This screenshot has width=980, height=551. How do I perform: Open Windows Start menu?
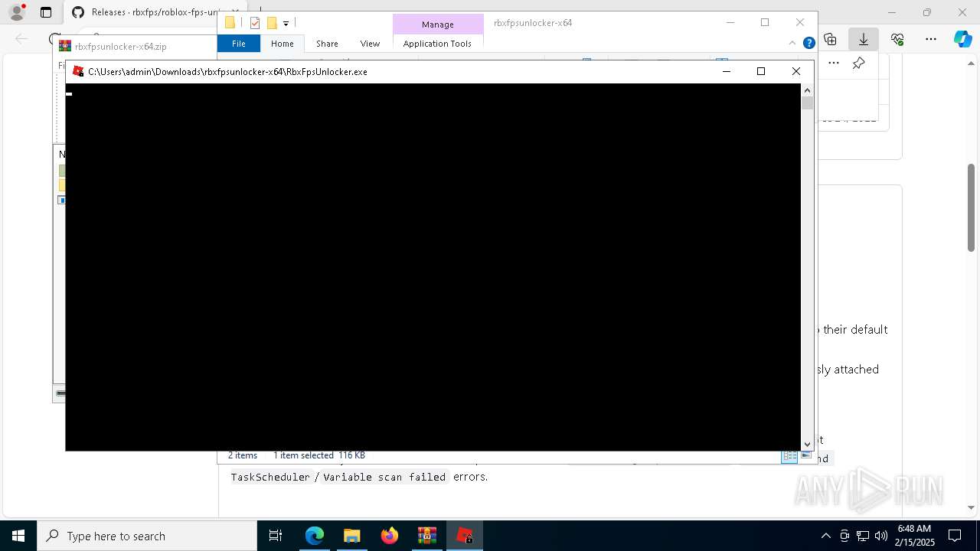(x=18, y=536)
